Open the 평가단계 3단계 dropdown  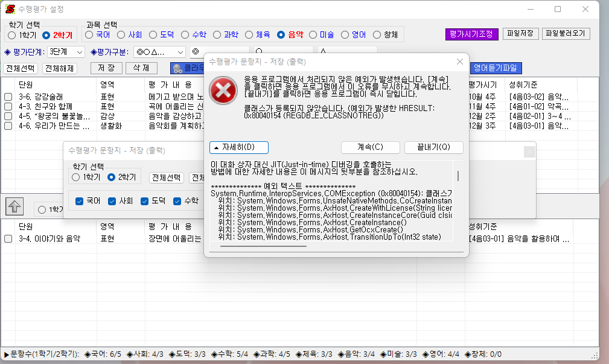(x=80, y=52)
